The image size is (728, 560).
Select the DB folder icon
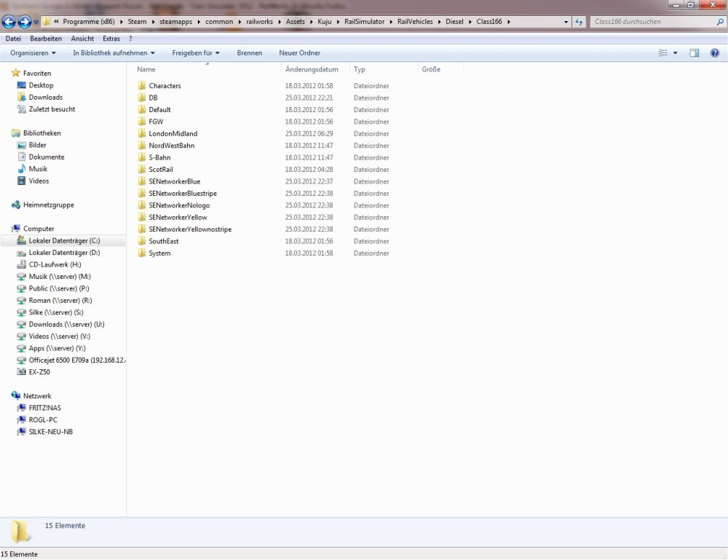tap(142, 98)
